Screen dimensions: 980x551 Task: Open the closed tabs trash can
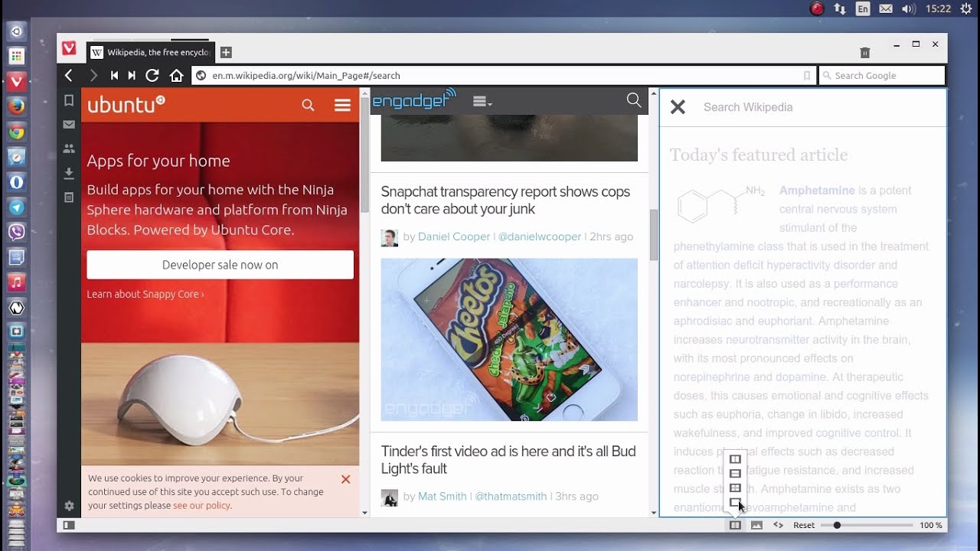[865, 52]
